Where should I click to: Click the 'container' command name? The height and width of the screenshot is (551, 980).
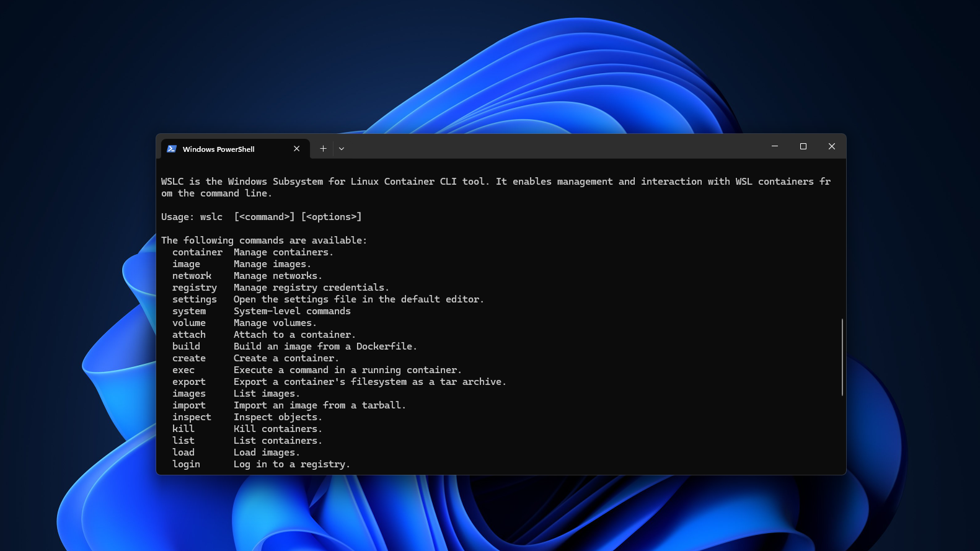pyautogui.click(x=197, y=252)
